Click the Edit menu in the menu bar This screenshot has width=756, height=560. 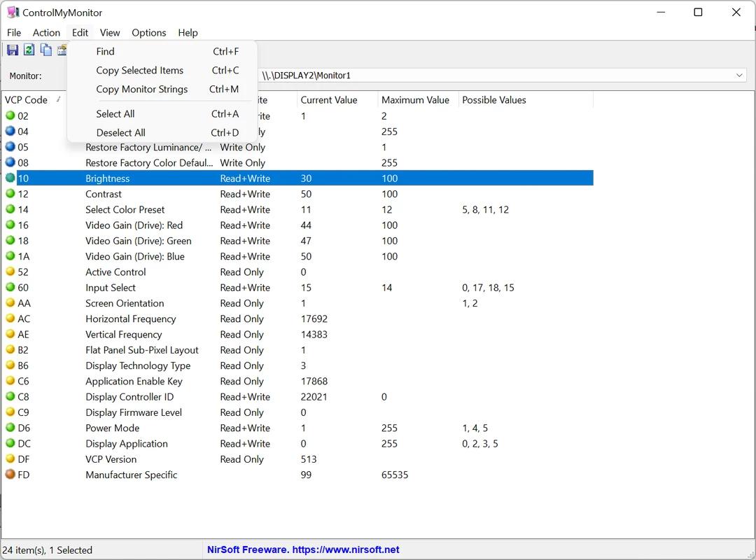pyautogui.click(x=80, y=33)
